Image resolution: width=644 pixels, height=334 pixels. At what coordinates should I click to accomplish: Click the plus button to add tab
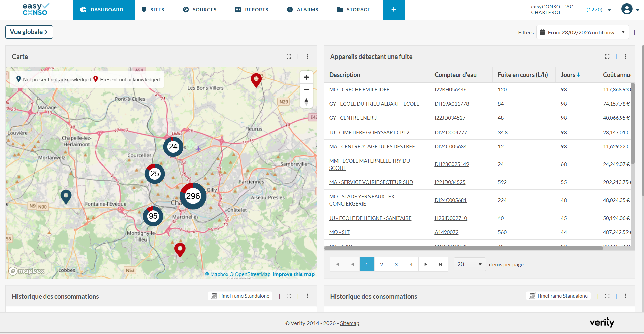pos(393,10)
